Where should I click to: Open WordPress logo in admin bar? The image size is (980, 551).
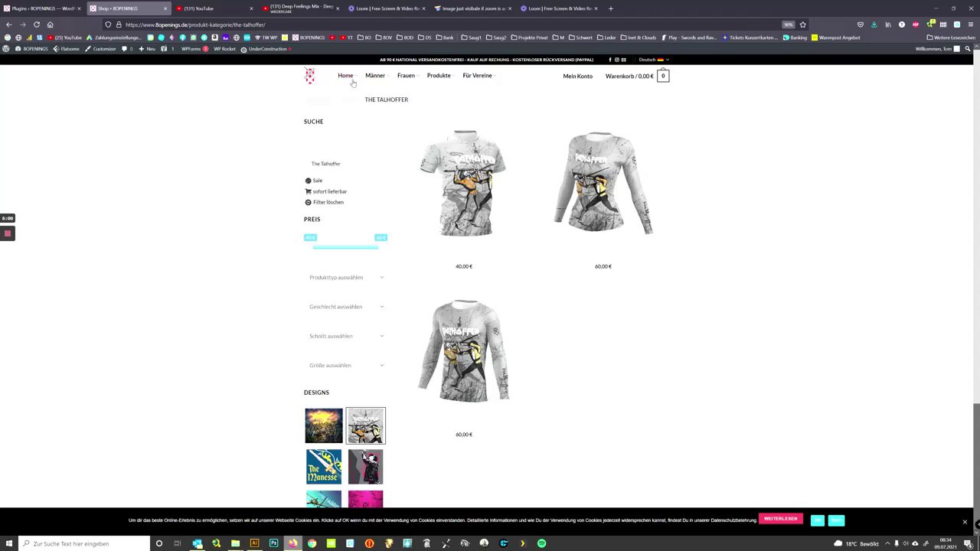[6, 49]
